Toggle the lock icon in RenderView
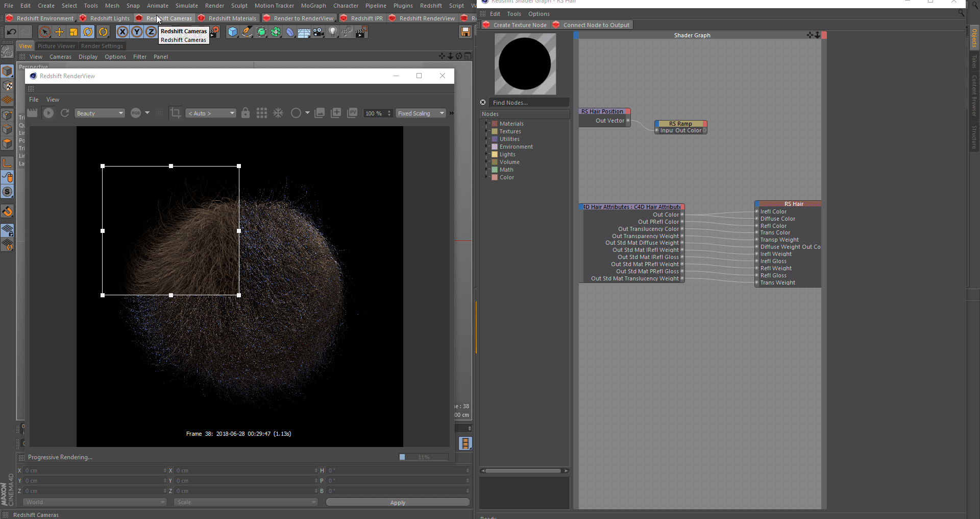The height and width of the screenshot is (519, 980). (x=246, y=113)
